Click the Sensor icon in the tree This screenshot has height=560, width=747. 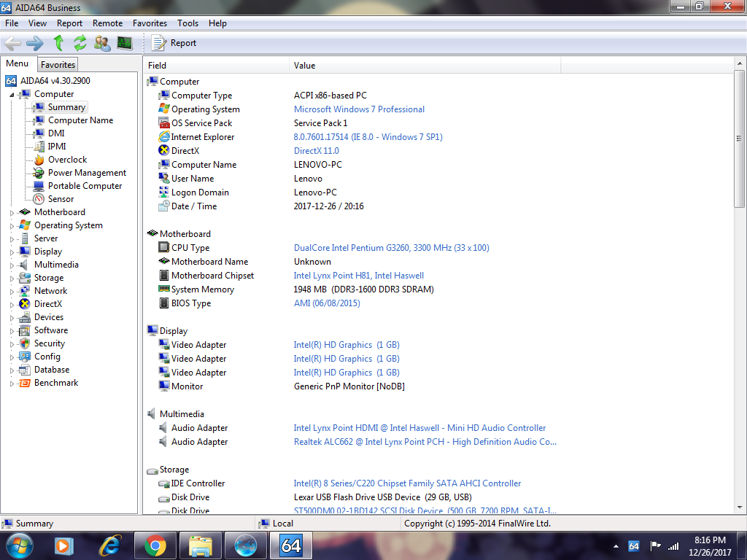[x=39, y=199]
